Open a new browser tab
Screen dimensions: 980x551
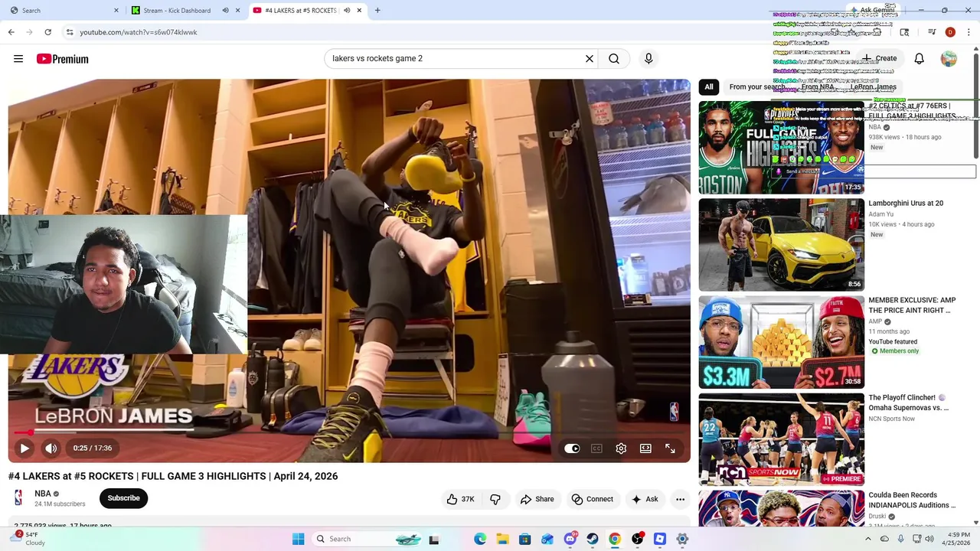377,10
